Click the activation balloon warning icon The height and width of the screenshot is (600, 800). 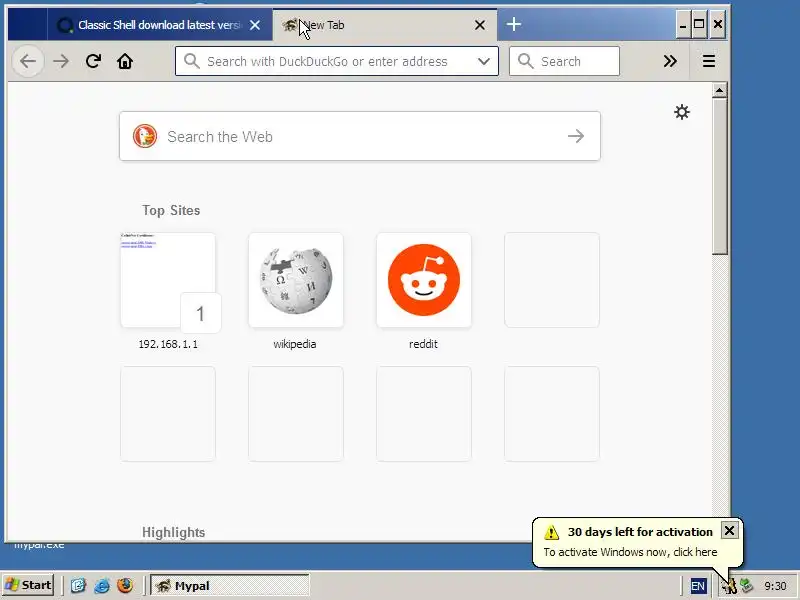552,532
